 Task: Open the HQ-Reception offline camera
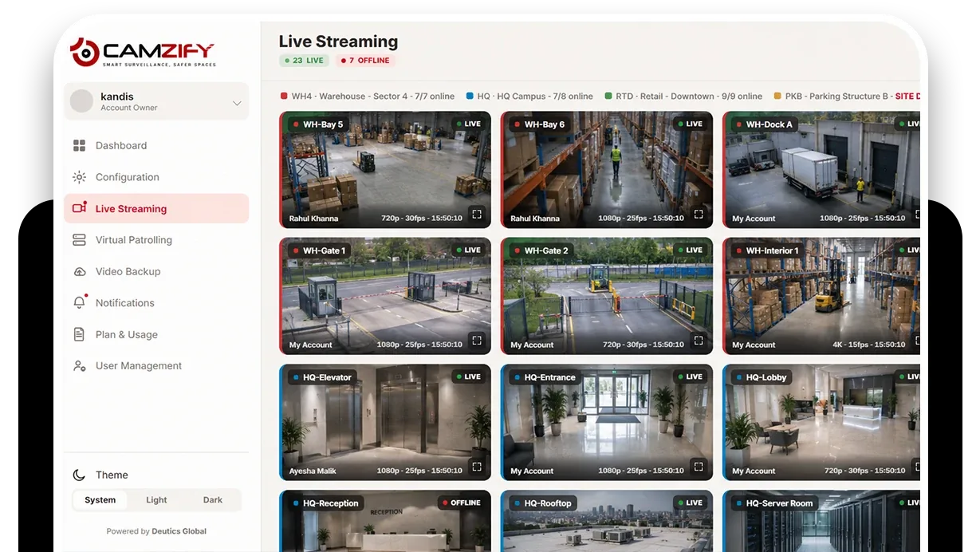pyautogui.click(x=385, y=521)
